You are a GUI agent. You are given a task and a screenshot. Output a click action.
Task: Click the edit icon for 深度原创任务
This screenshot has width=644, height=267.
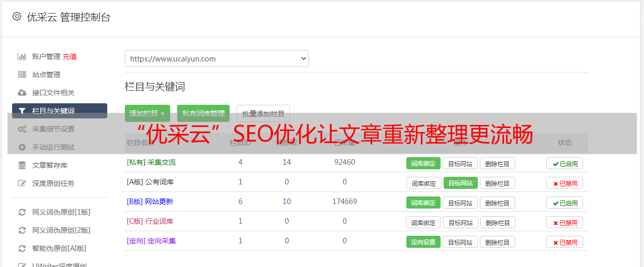(x=22, y=183)
